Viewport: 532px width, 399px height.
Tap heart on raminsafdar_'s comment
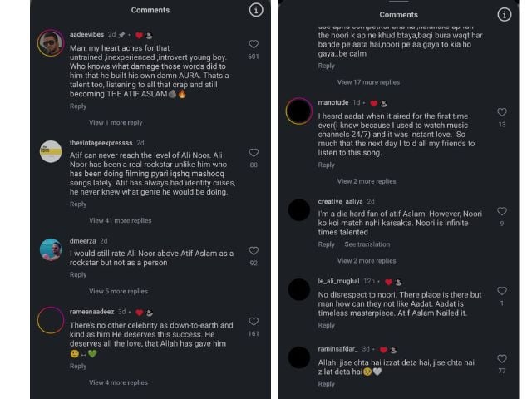[x=501, y=358]
